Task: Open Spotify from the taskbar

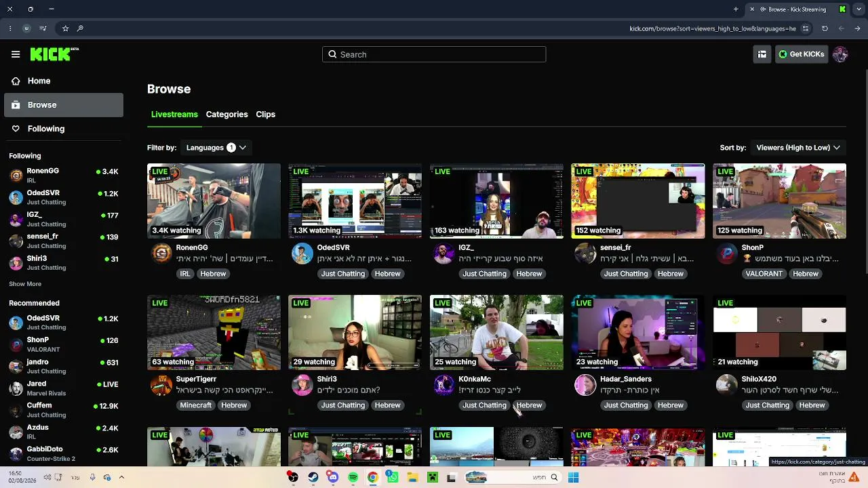Action: click(x=353, y=477)
